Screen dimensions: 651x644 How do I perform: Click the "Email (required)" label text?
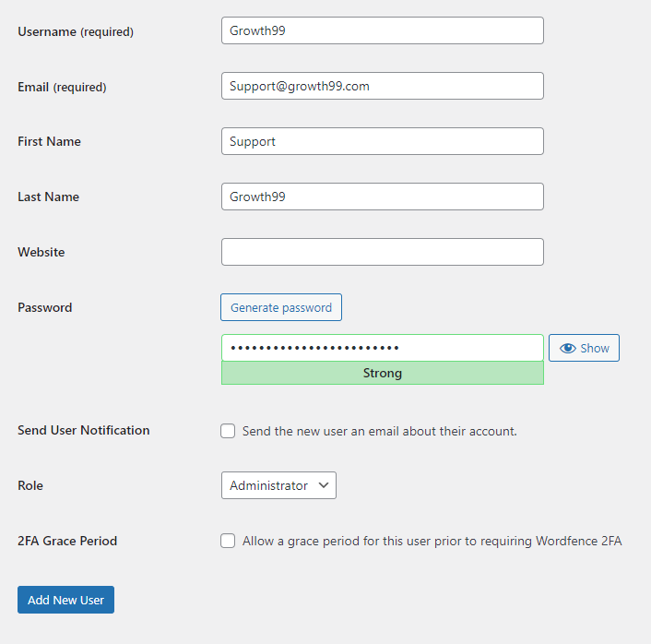62,87
